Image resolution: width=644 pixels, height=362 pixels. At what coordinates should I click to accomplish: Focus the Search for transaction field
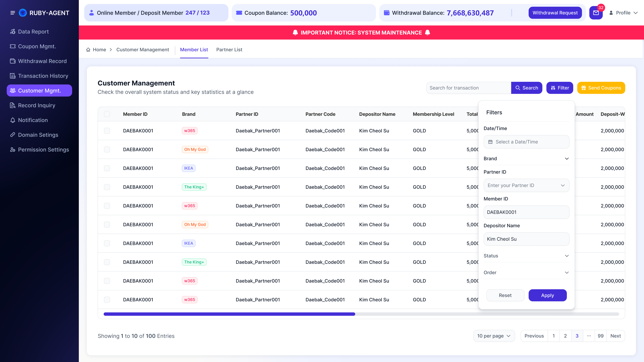pos(469,88)
